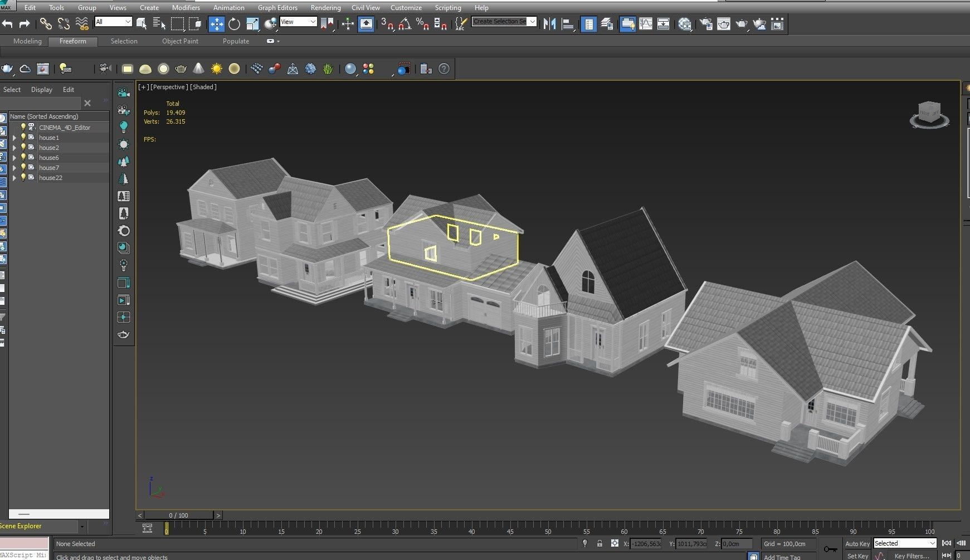970x560 pixels.
Task: Click the Render Production teapot icon
Action: coord(742,23)
